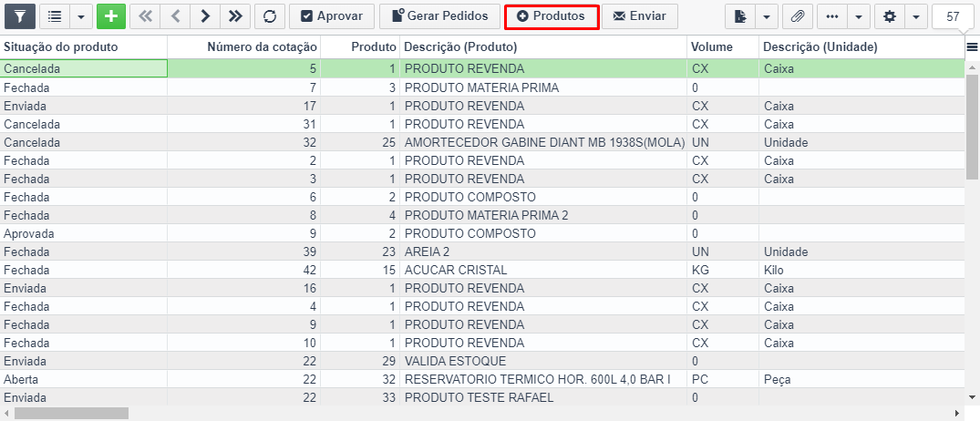Expand the export dropdown arrow
This screenshot has width=980, height=421.
pyautogui.click(x=766, y=16)
